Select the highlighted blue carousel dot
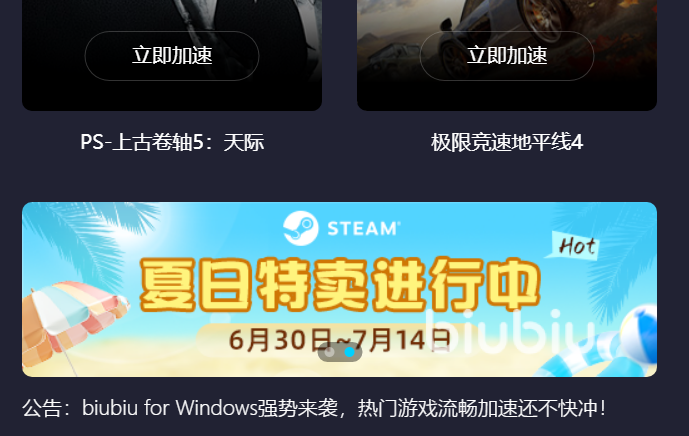The image size is (689, 436). pos(350,352)
